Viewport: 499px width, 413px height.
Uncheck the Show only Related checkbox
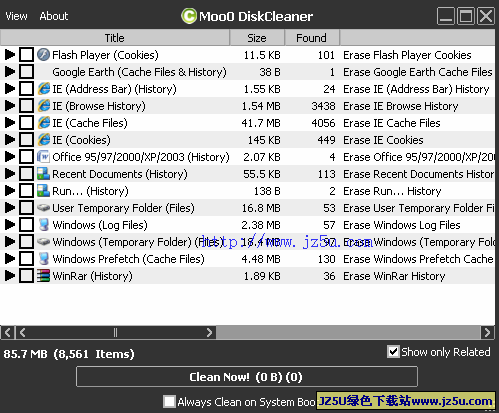pos(393,351)
